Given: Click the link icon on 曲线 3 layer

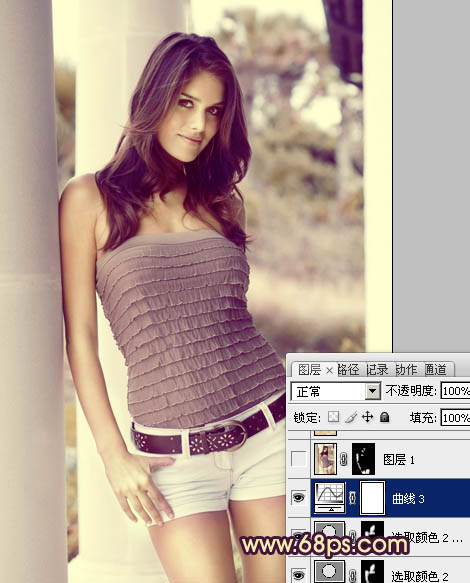Looking at the screenshot, I should point(352,498).
